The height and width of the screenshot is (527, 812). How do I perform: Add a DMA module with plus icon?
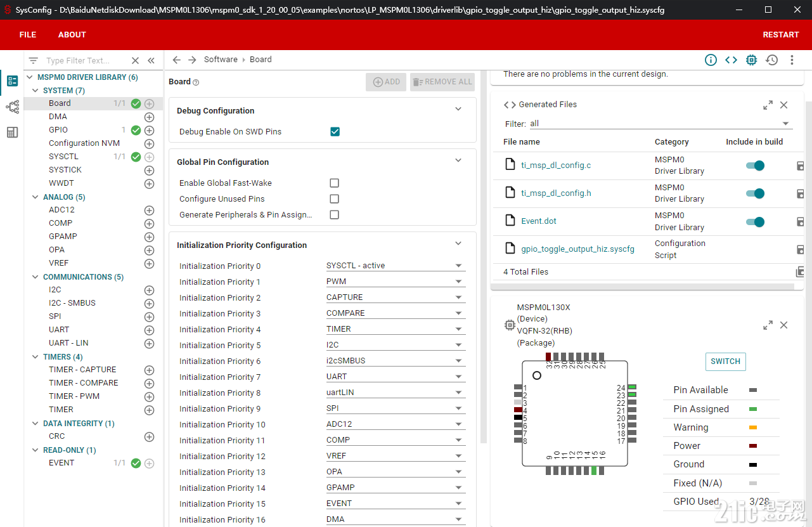tap(150, 117)
